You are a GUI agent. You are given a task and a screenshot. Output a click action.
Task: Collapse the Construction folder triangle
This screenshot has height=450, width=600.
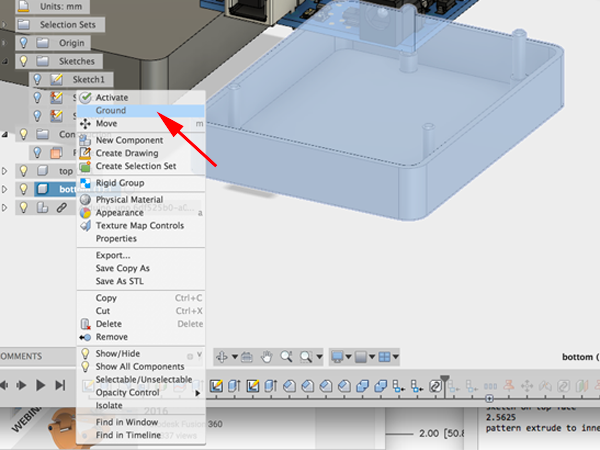pyautogui.click(x=5, y=134)
